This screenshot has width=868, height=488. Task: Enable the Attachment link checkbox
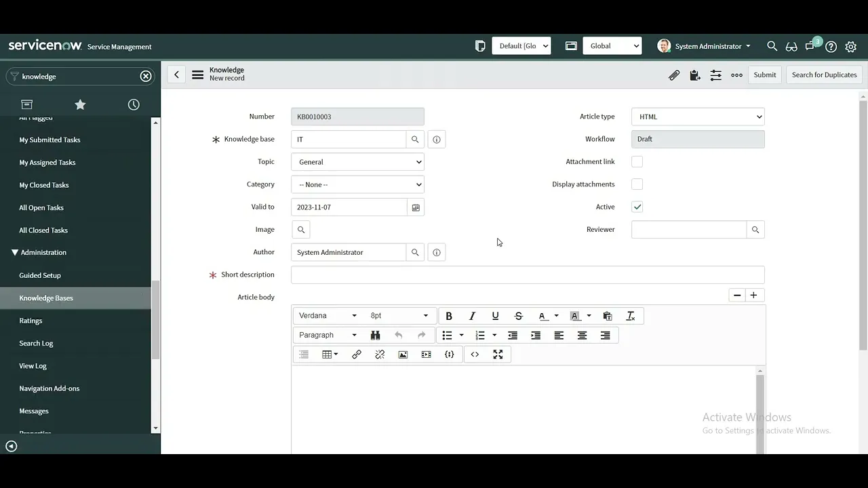coord(637,162)
